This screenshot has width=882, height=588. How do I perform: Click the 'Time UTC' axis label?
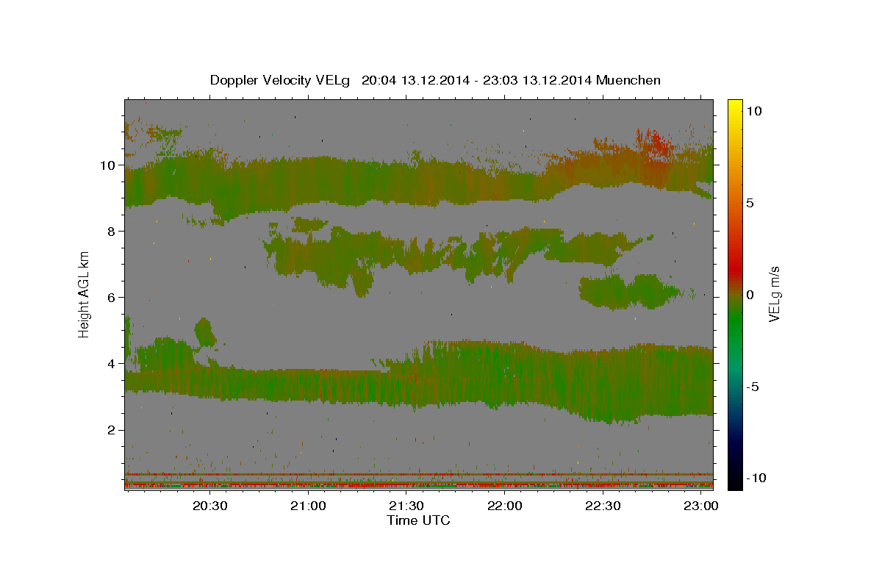coord(418,520)
